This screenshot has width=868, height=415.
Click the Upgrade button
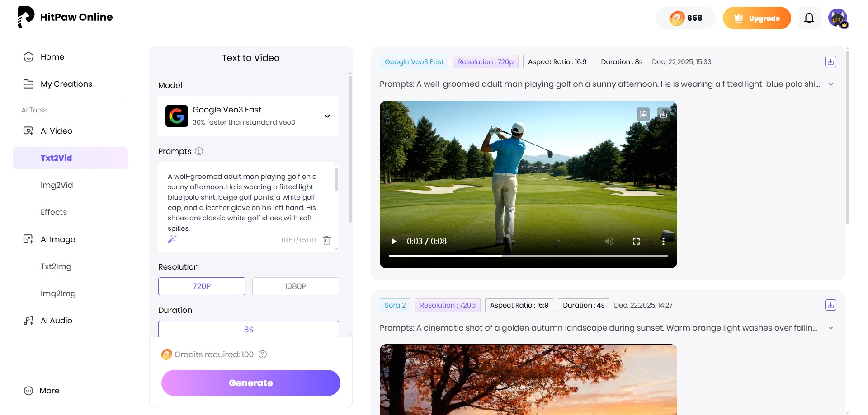pos(757,18)
